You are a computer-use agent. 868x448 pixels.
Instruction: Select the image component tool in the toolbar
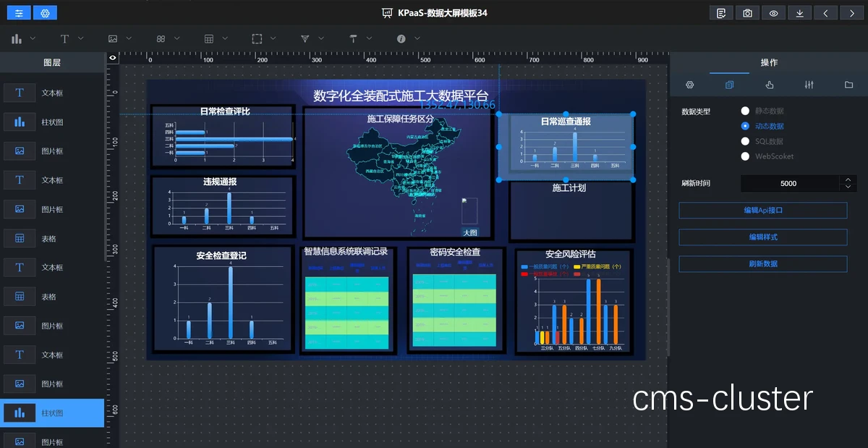coord(113,38)
